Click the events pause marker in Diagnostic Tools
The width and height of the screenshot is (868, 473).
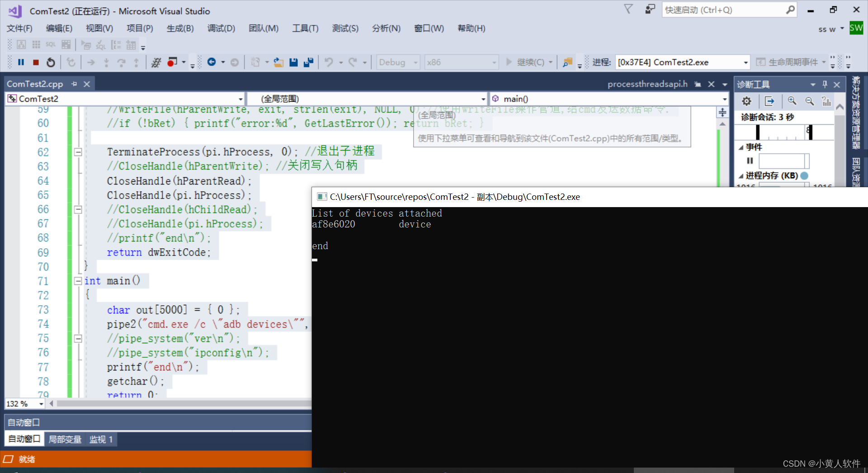coord(750,161)
